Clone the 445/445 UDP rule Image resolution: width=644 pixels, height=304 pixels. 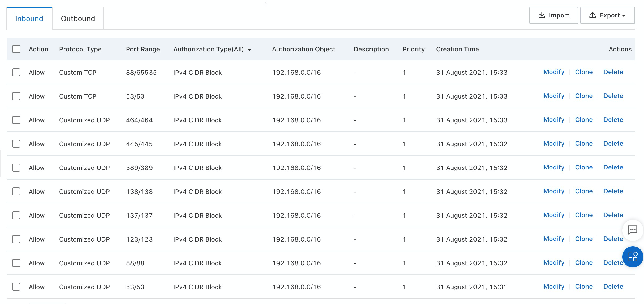(x=584, y=144)
